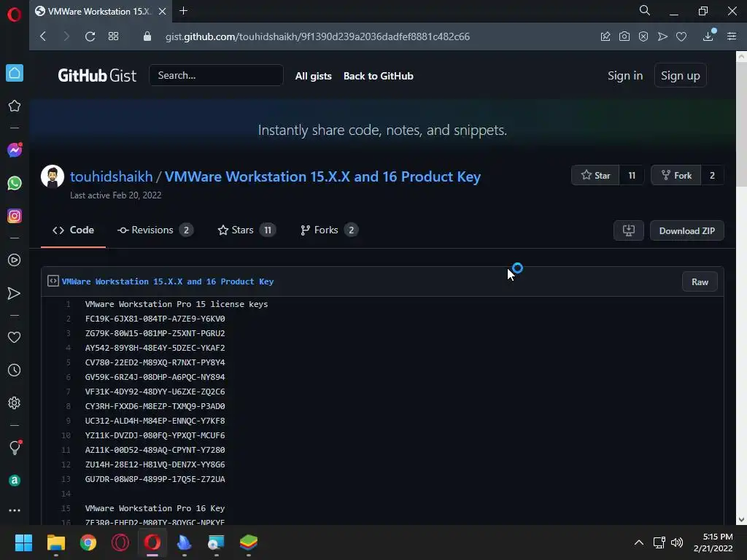Open gist title VMWare Workstation Product Key
Viewport: 747px width, 560px height.
tap(322, 176)
